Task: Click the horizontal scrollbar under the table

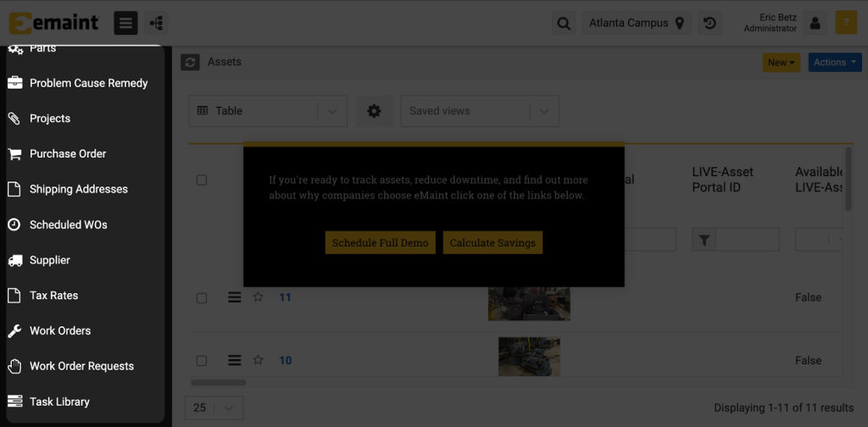Action: click(219, 383)
